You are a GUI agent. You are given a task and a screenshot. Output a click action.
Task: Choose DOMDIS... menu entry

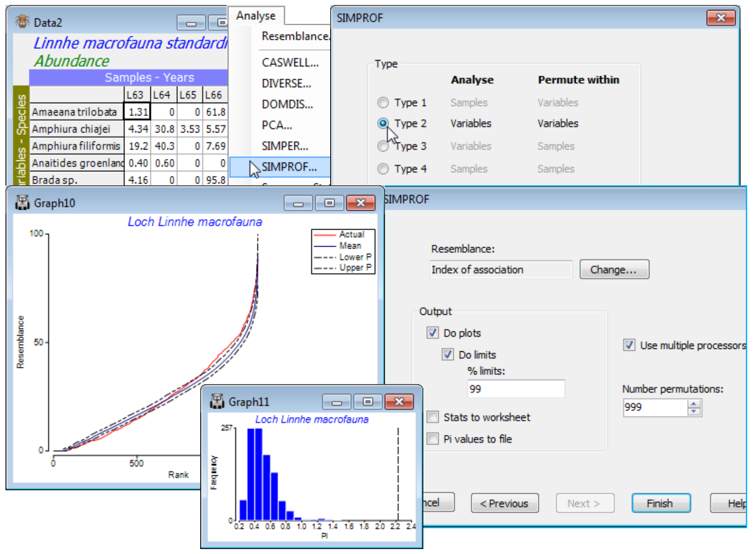point(287,105)
